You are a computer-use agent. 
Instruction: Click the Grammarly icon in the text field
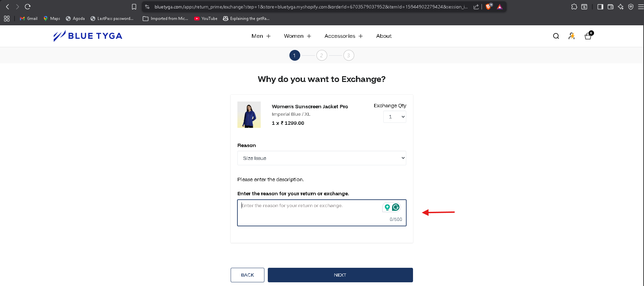click(395, 207)
